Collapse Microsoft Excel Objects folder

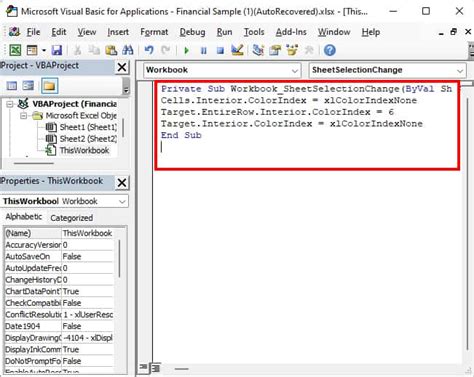(23, 116)
